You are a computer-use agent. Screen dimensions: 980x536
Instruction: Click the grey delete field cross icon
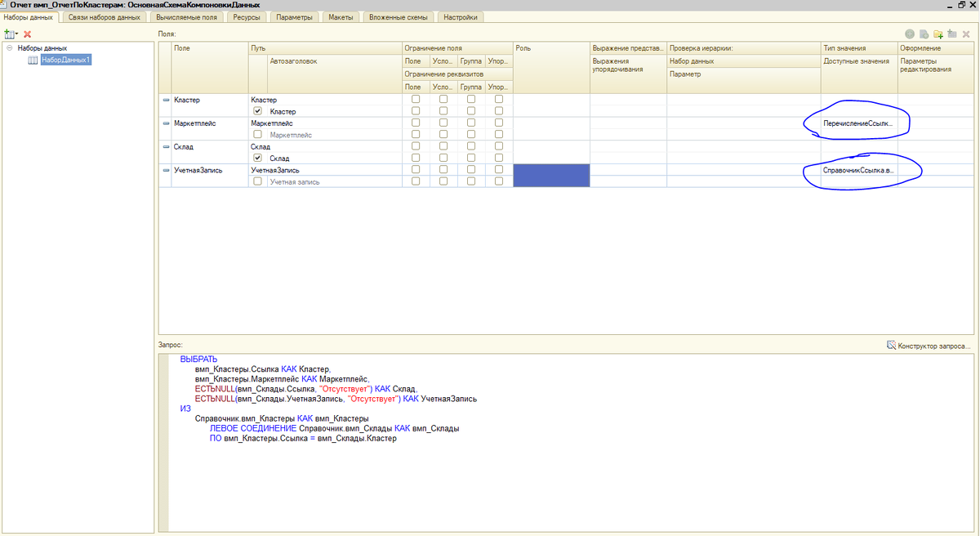pos(967,34)
